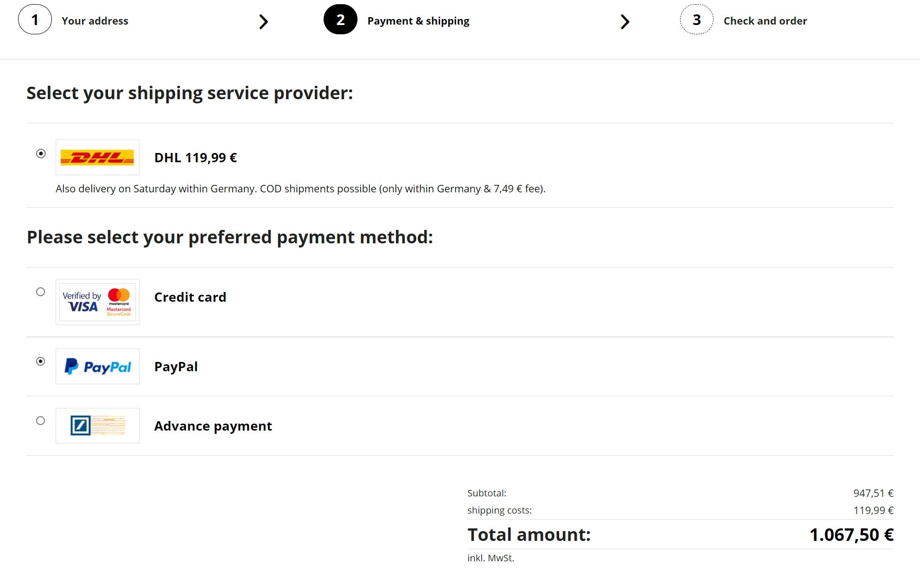
Task: Click the PayPal logo thumbnail
Action: click(x=97, y=366)
